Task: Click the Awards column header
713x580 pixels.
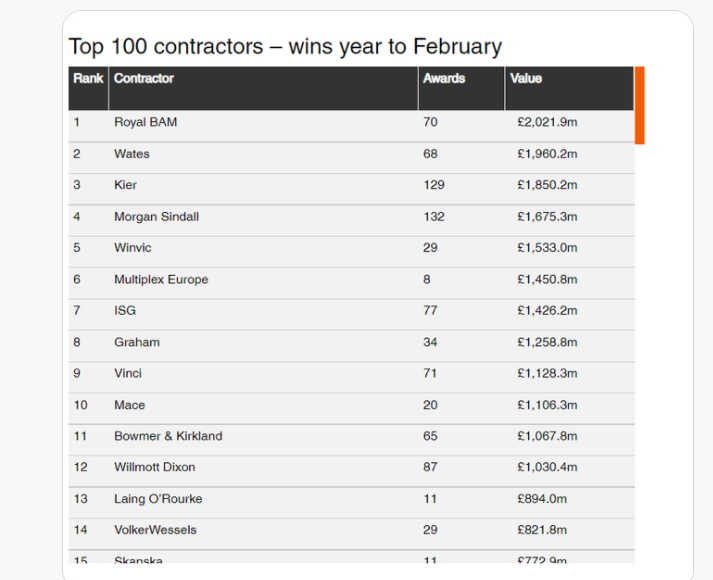Action: tap(444, 78)
